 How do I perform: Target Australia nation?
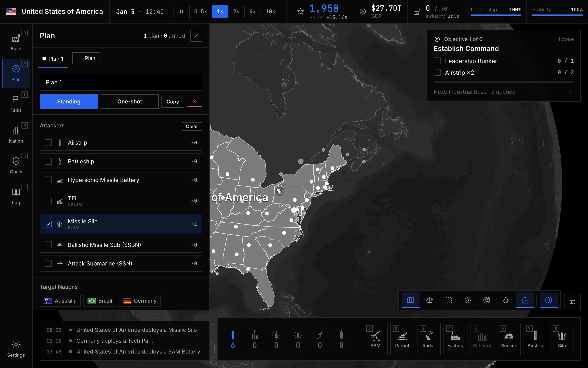(x=60, y=301)
